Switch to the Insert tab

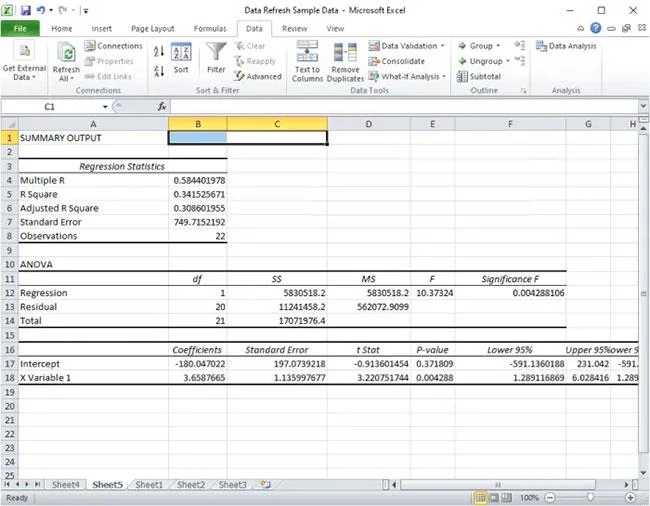(102, 29)
